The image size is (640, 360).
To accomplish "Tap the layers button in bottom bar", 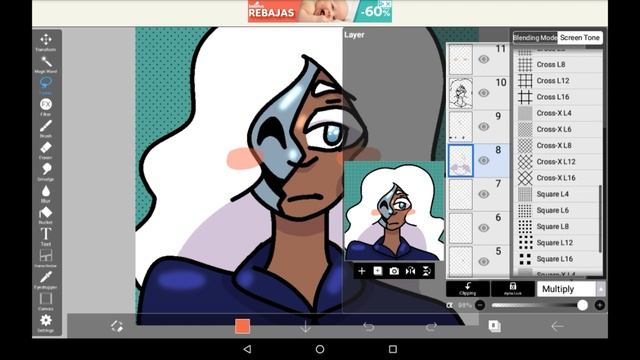I will pyautogui.click(x=494, y=326).
